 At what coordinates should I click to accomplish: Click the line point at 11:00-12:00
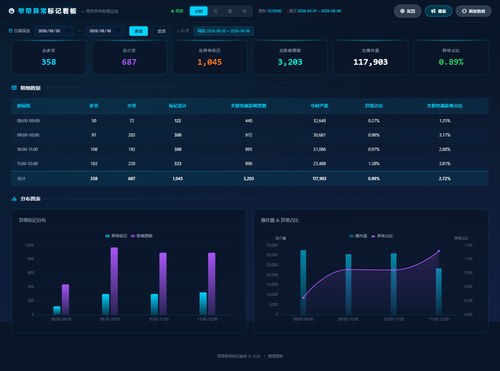tap(439, 251)
